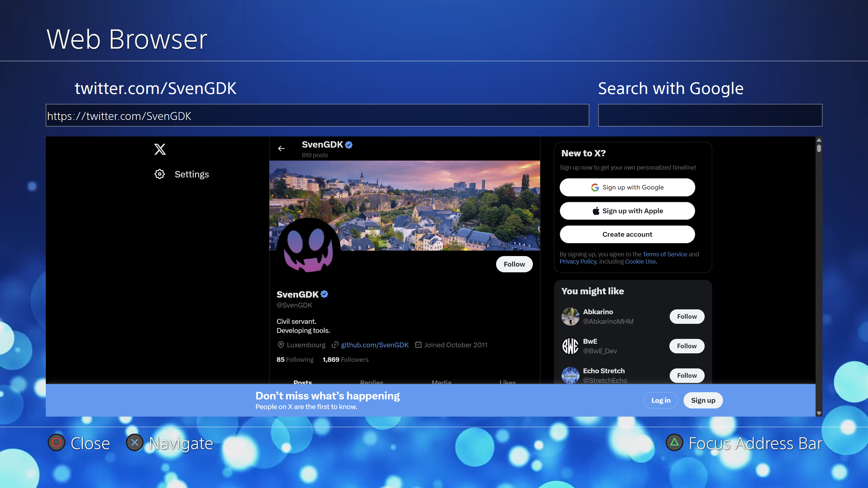Open BwE's profile avatar
The height and width of the screenshot is (488, 868).
pyautogui.click(x=570, y=346)
